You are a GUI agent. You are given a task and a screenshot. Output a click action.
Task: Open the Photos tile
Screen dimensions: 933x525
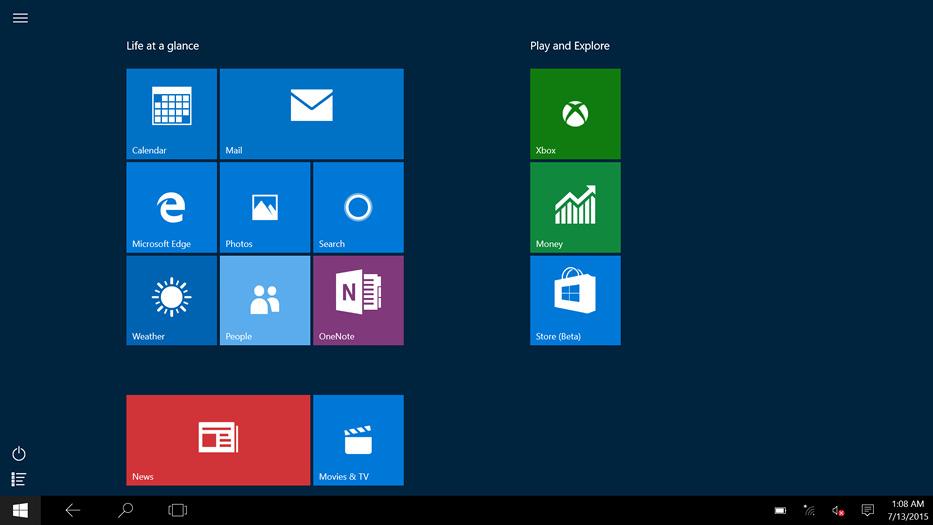point(265,207)
